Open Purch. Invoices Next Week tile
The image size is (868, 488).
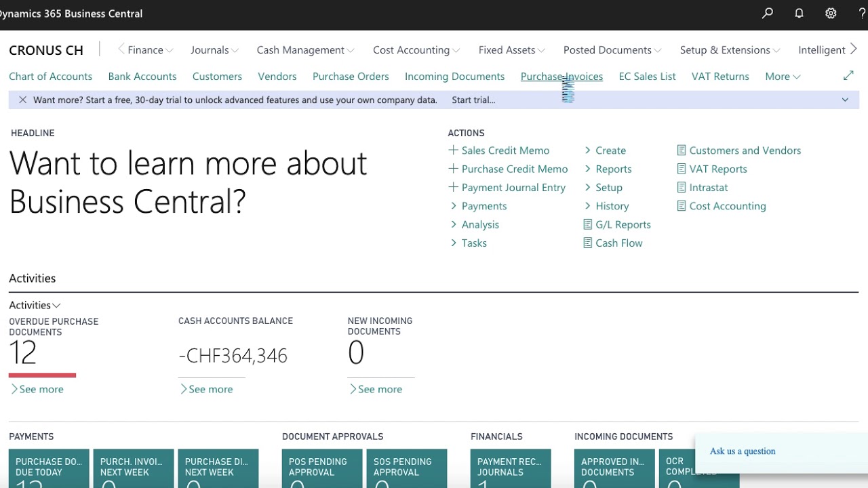click(x=134, y=468)
